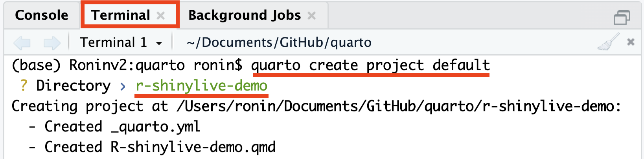Image resolution: width=644 pixels, height=159 pixels.
Task: Click the r-shinylive-demo directory entry
Action: (201, 85)
